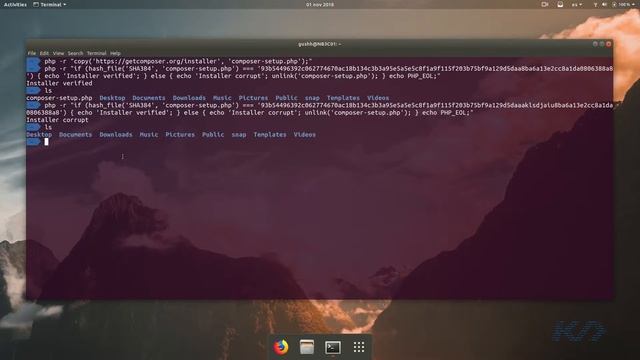Click the Activities button in top bar
640x360 pixels.
(x=15, y=4)
